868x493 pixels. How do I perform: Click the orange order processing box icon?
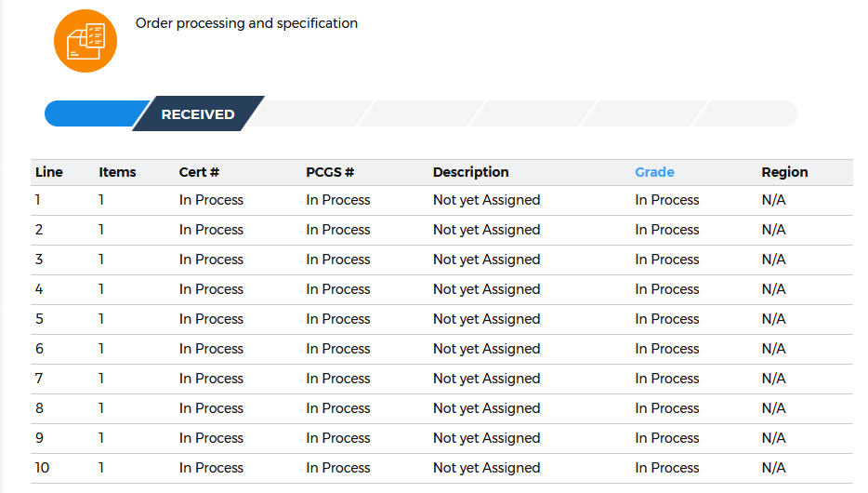[85, 41]
